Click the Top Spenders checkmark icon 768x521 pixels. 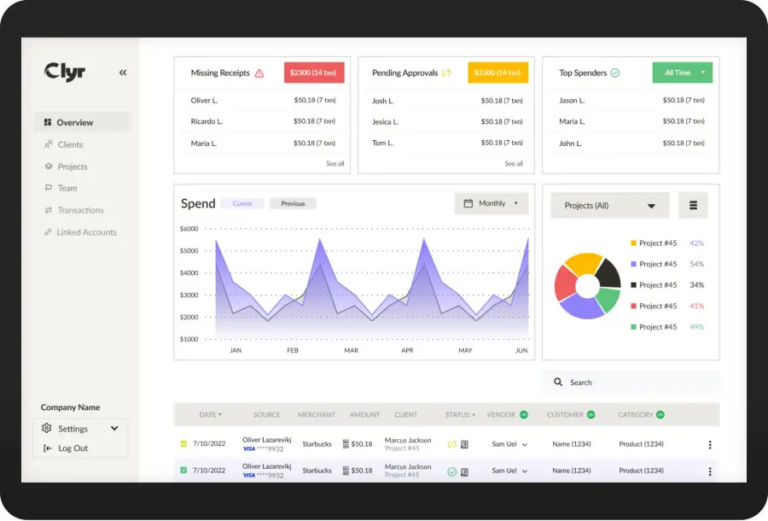point(615,73)
